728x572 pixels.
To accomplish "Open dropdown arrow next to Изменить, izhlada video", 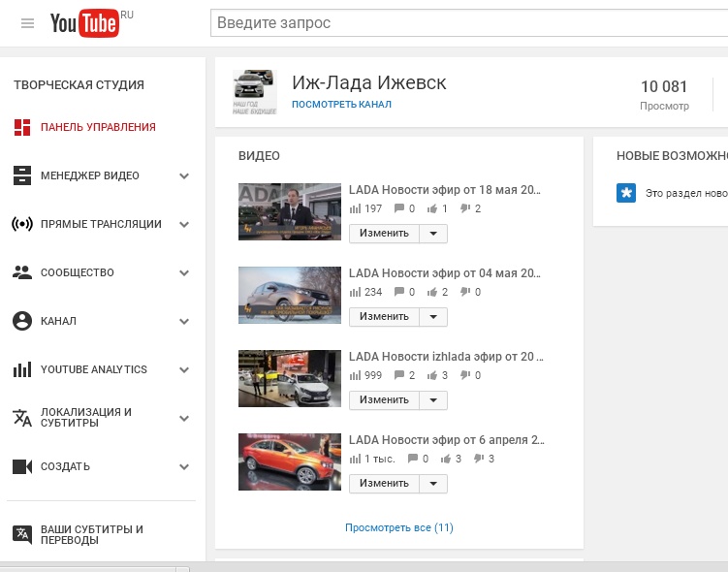I will click(433, 400).
